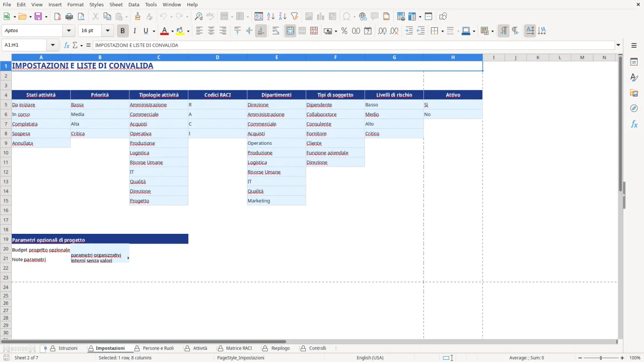The width and height of the screenshot is (644, 362).
Task: Toggle Underline formatting
Action: pyautogui.click(x=145, y=31)
